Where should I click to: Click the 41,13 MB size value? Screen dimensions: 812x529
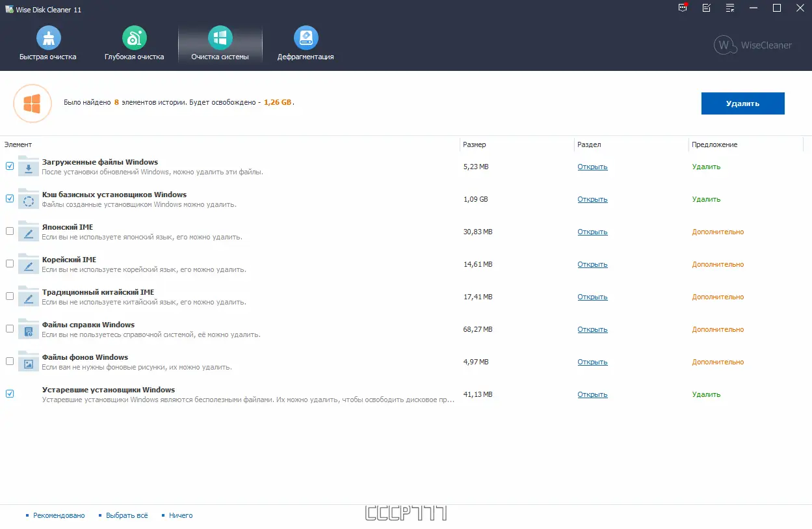[478, 394]
